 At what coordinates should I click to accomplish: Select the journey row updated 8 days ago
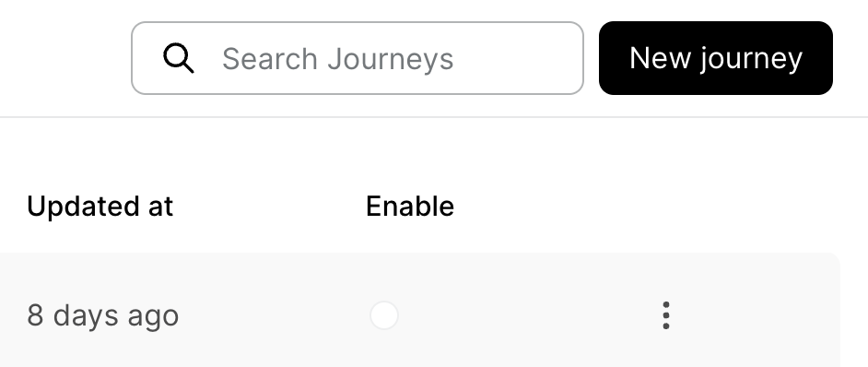point(420,310)
